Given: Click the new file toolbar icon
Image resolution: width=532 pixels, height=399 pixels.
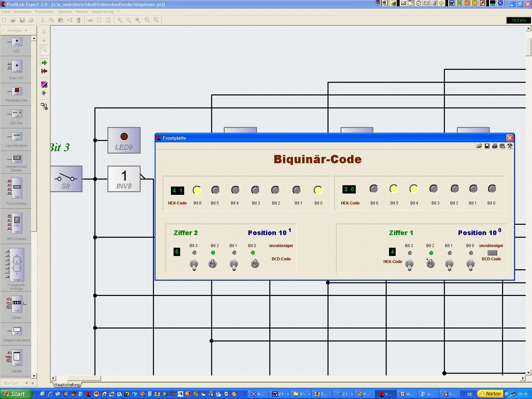Looking at the screenshot, I should click(x=4, y=20).
